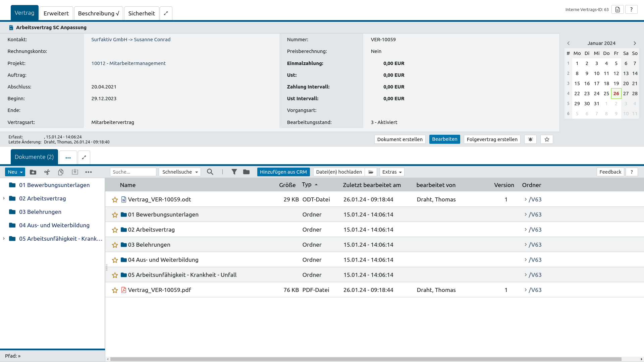Switch to the Sicherheit tab
This screenshot has height=362, width=644.
pyautogui.click(x=141, y=13)
